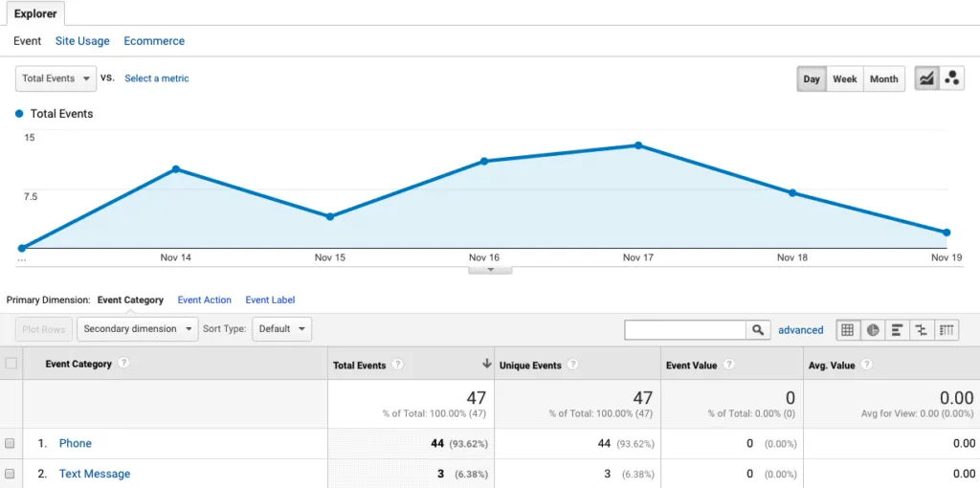Toggle the select-all rows header checkbox

click(x=11, y=364)
